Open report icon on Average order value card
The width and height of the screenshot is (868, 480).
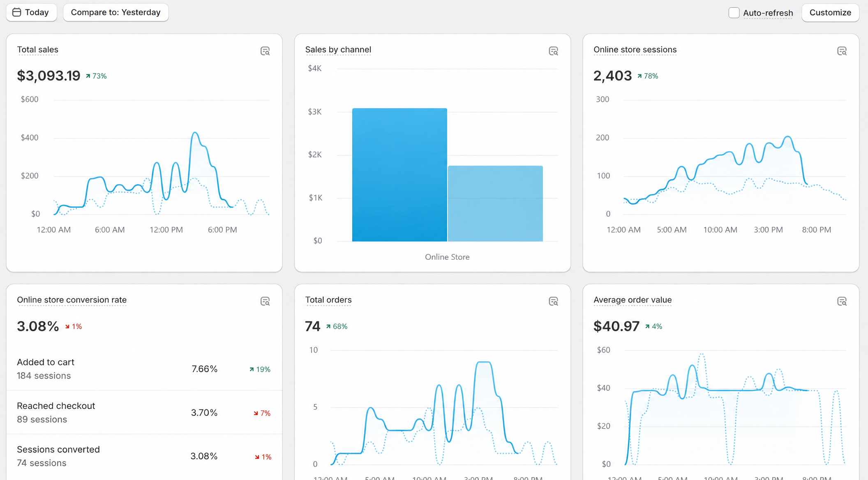[x=842, y=301]
